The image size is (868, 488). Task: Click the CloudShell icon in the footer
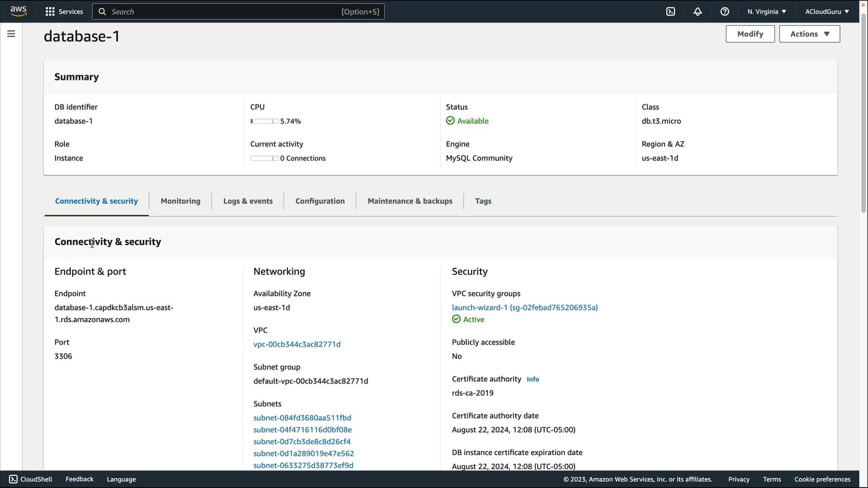pos(14,479)
